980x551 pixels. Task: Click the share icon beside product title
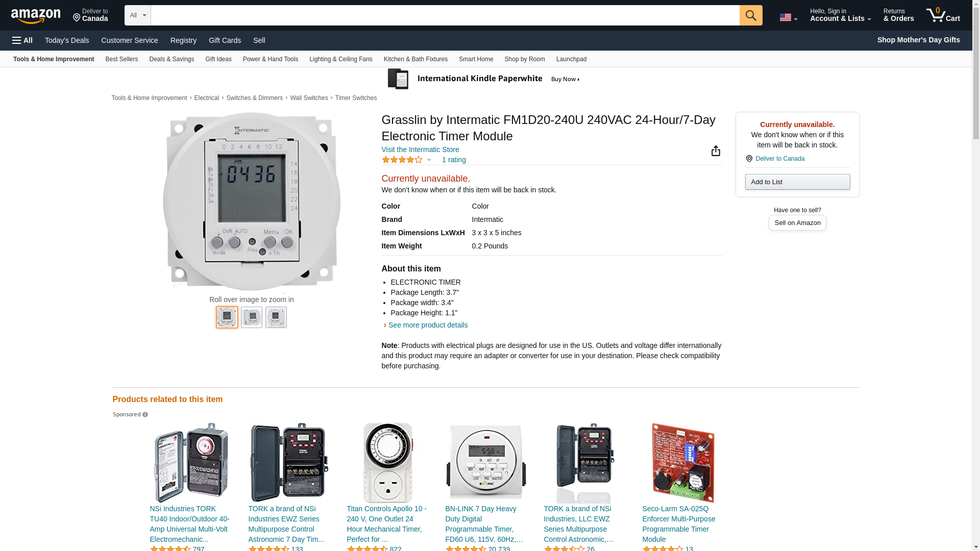click(x=716, y=151)
